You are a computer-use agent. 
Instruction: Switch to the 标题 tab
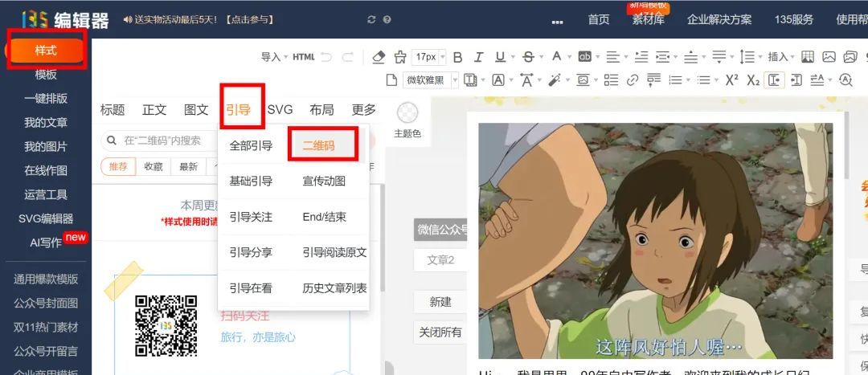[x=113, y=109]
